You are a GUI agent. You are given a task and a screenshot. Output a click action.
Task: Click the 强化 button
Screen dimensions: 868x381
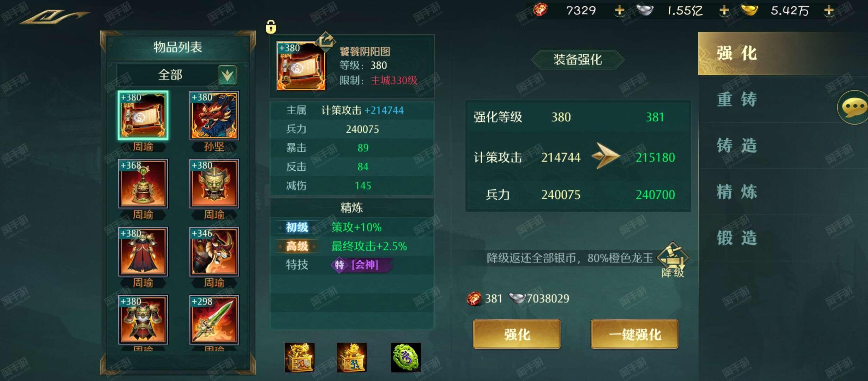tap(517, 334)
